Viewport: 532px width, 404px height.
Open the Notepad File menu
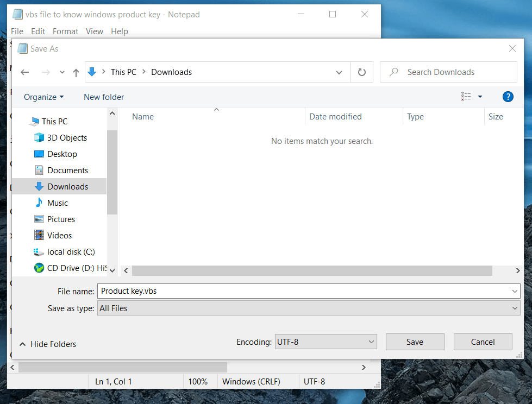click(17, 31)
